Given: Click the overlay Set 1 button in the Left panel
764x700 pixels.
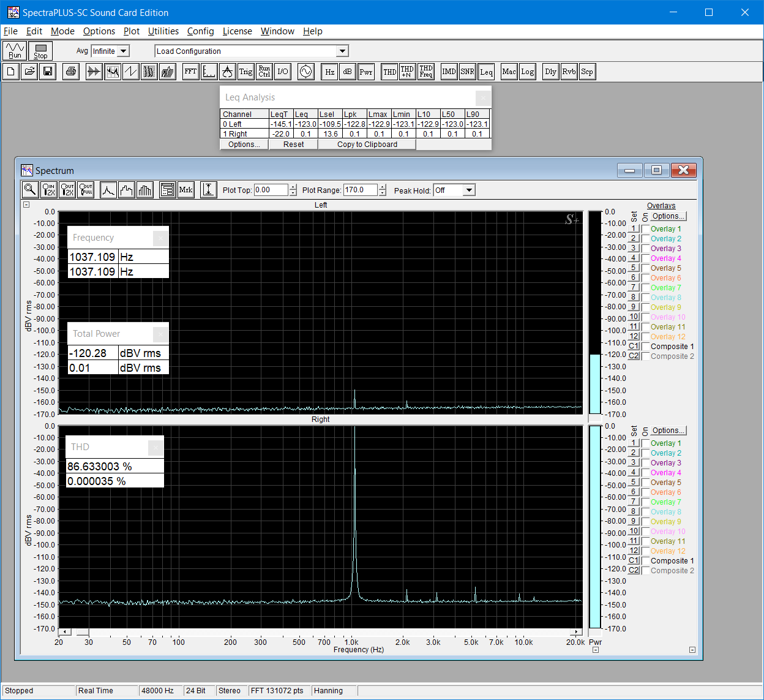Looking at the screenshot, I should click(634, 228).
